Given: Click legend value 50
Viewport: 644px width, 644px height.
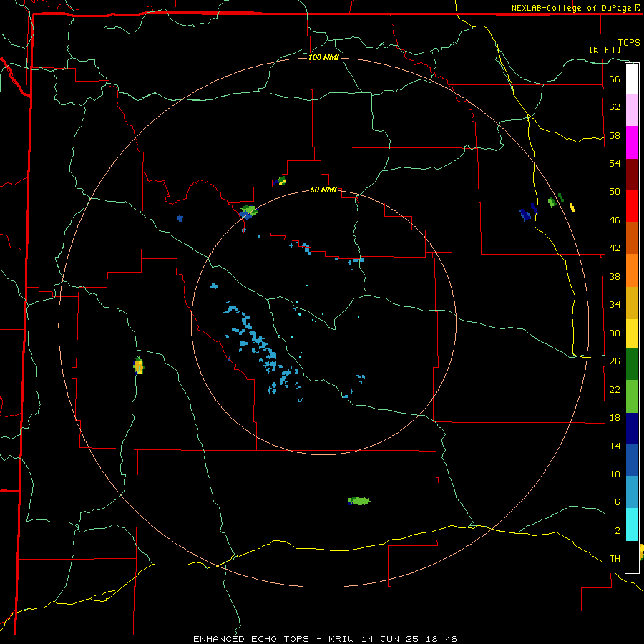Looking at the screenshot, I should click(x=615, y=191).
